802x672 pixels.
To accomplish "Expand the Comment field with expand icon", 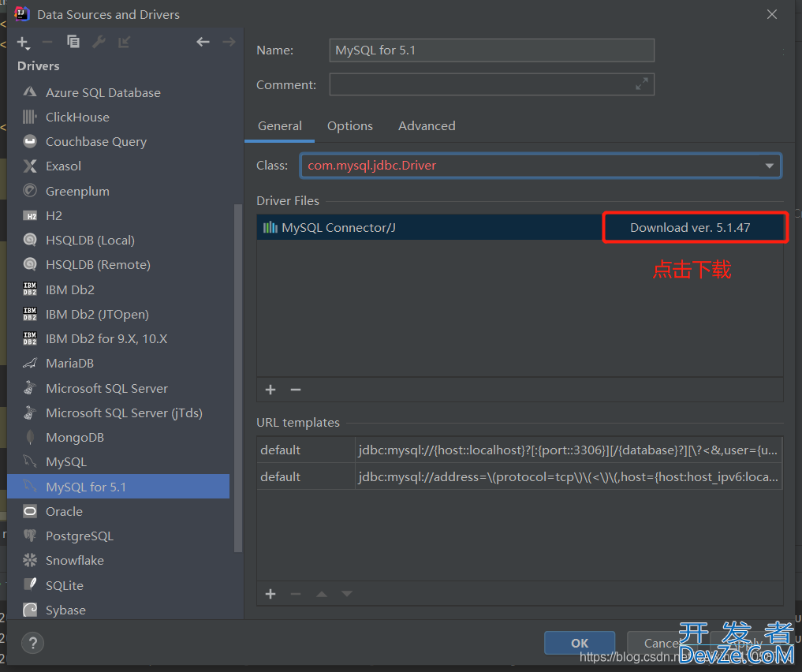I will coord(641,84).
